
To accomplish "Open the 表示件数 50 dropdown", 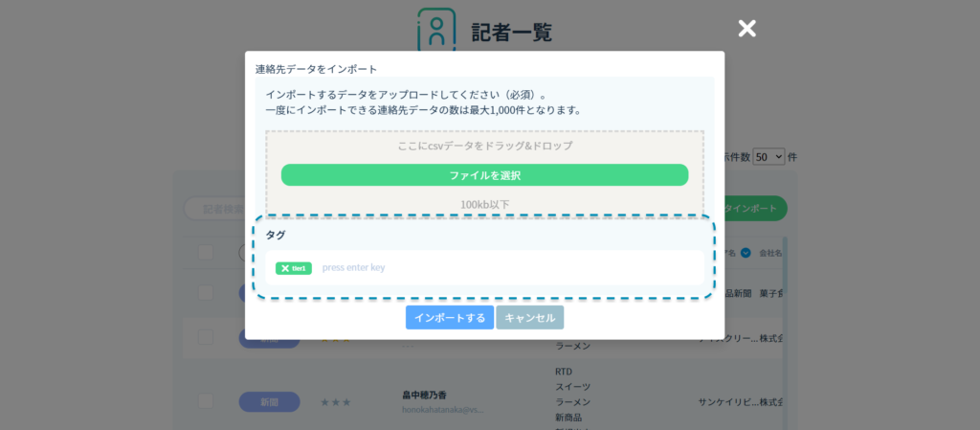I will 768,156.
